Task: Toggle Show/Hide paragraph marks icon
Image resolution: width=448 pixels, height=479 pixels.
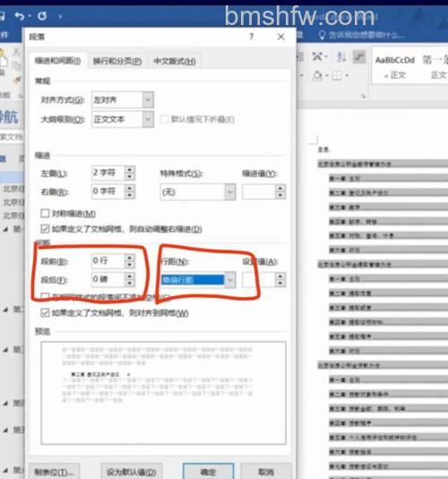Action: point(359,56)
